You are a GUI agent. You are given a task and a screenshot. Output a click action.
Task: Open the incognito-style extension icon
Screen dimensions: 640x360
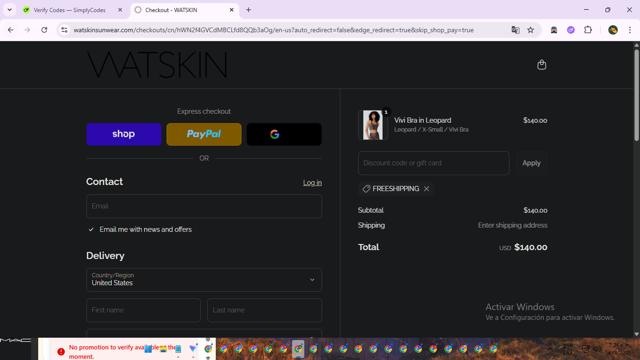click(554, 30)
